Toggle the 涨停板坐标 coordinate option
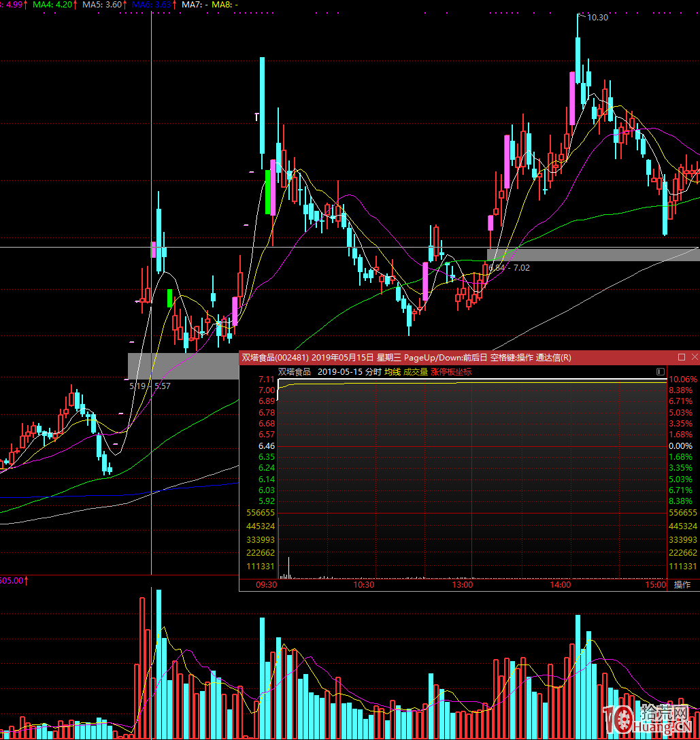This screenshot has height=740, width=700. pyautogui.click(x=451, y=372)
